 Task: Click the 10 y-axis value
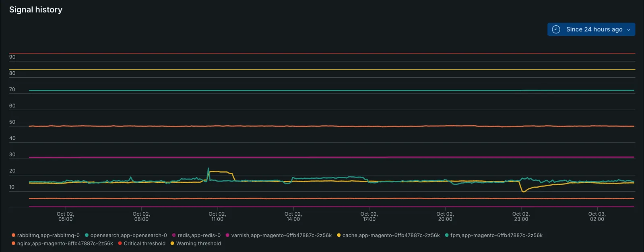[12, 187]
